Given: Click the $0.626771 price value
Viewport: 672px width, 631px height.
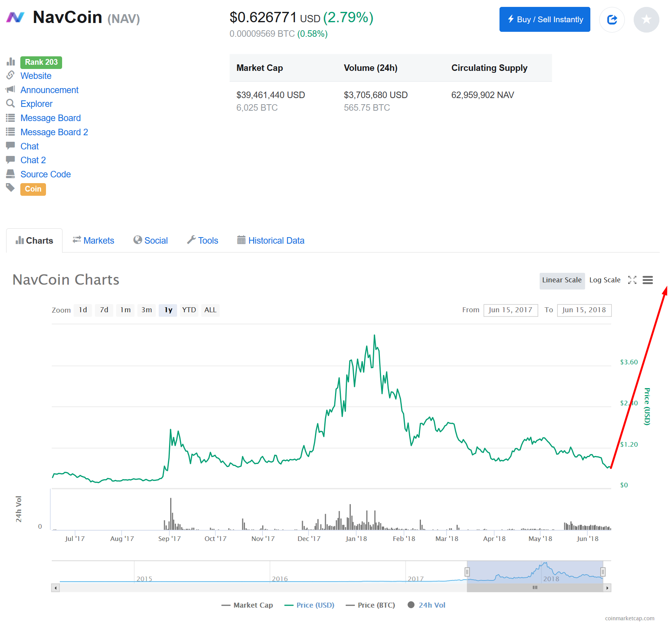Looking at the screenshot, I should tap(263, 18).
